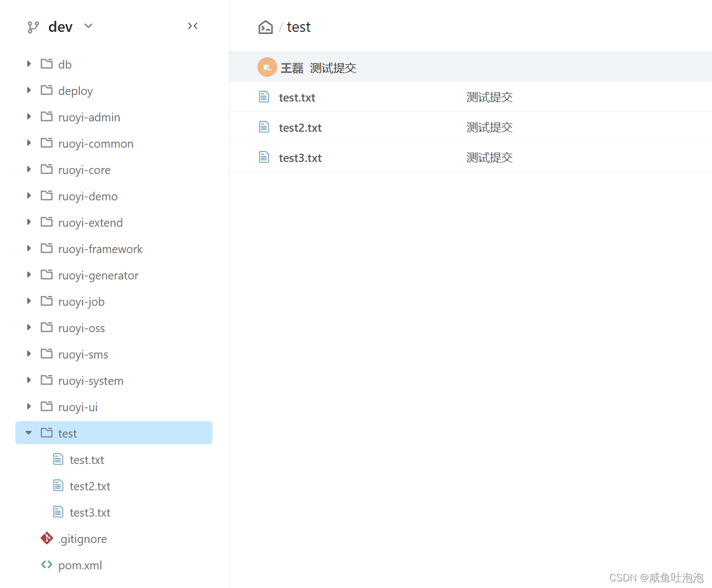Click the git icon beside .gitignore
The width and height of the screenshot is (712, 588).
pyautogui.click(x=47, y=539)
